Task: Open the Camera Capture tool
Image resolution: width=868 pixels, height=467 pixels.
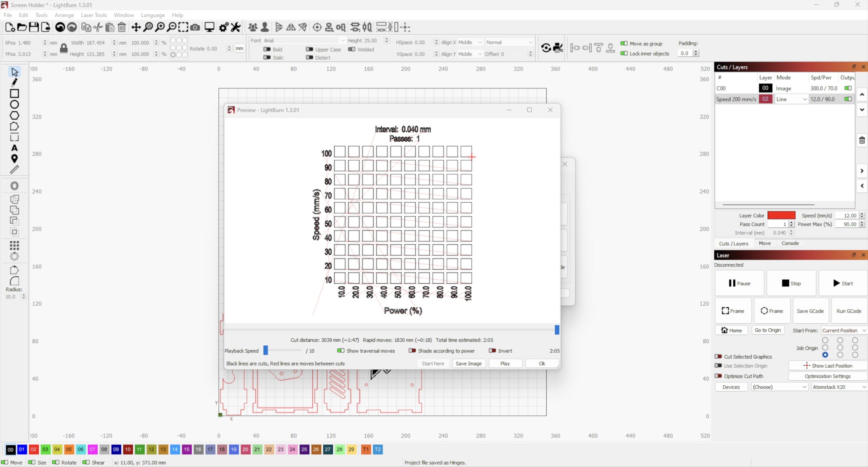Action: pyautogui.click(x=195, y=27)
